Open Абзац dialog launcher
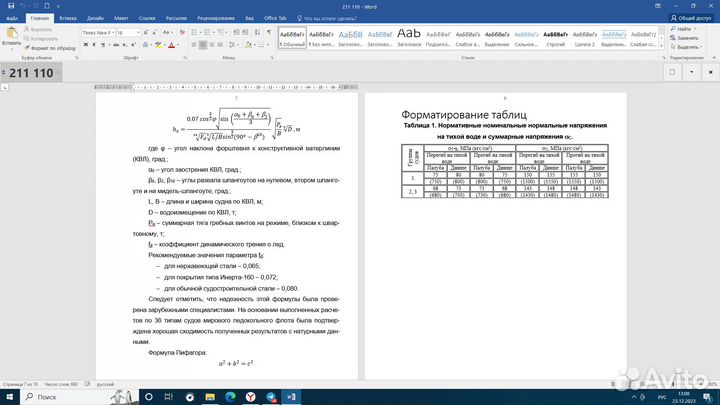 point(272,58)
